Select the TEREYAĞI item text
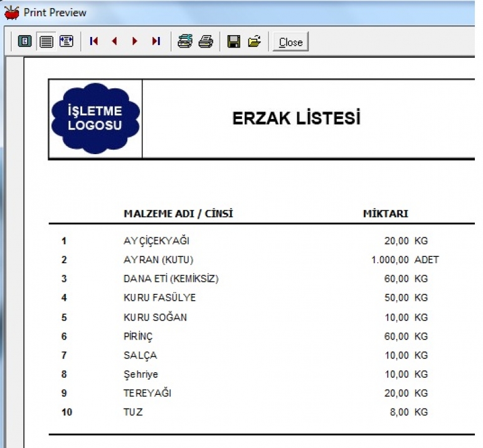This screenshot has width=483, height=448. point(147,393)
